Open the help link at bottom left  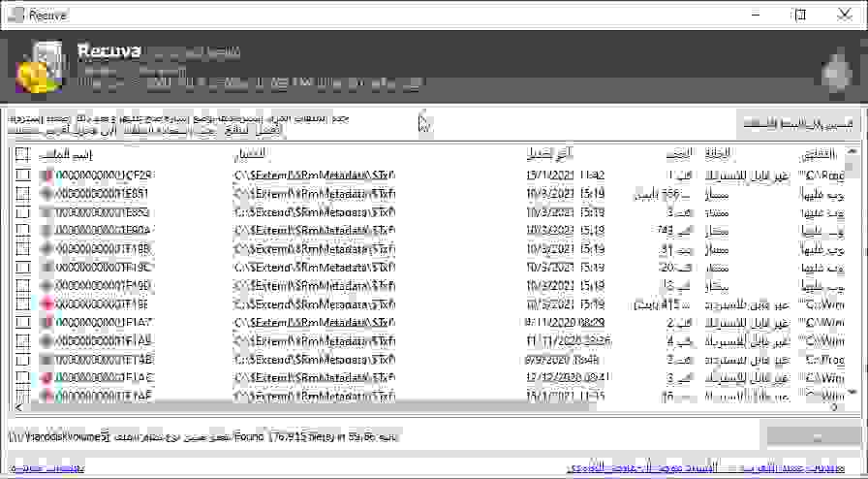tap(46, 468)
